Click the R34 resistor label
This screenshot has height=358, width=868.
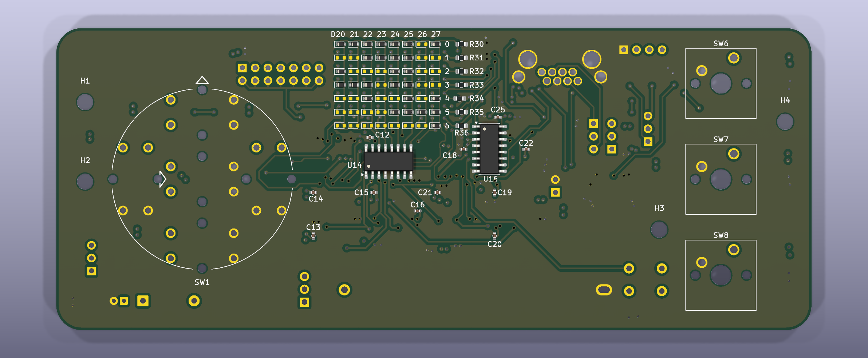[477, 98]
